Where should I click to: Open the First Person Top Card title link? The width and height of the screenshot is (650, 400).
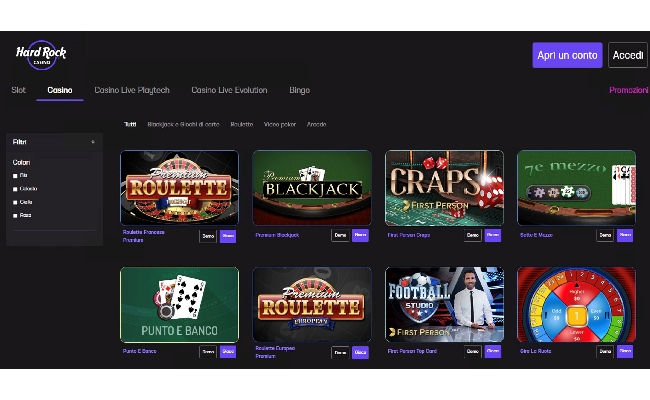point(412,351)
